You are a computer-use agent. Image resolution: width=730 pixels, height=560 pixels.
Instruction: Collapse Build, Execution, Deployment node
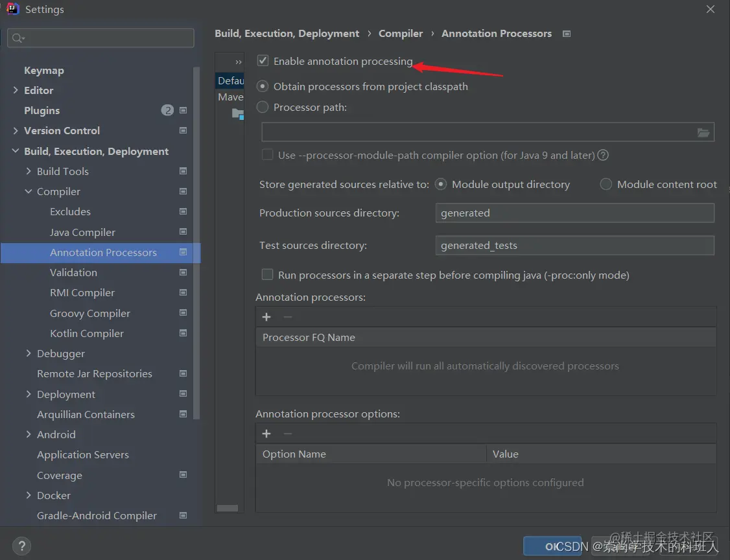[16, 151]
